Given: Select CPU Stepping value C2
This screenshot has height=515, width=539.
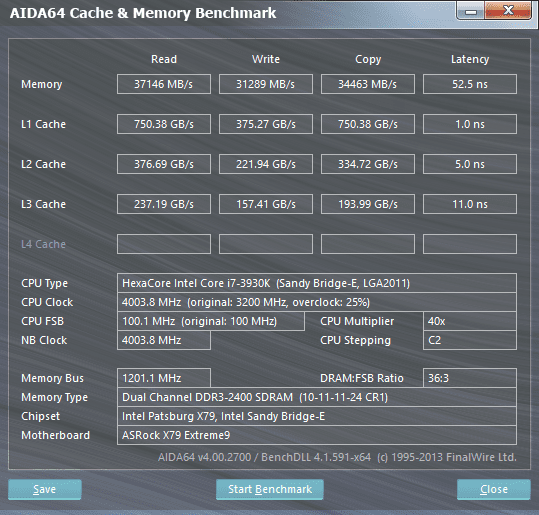Looking at the screenshot, I should pyautogui.click(x=470, y=340).
